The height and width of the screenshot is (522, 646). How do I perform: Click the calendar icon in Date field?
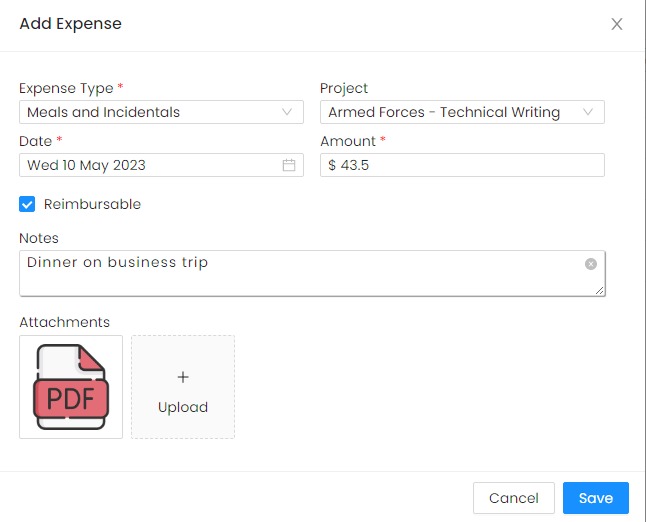(x=289, y=165)
